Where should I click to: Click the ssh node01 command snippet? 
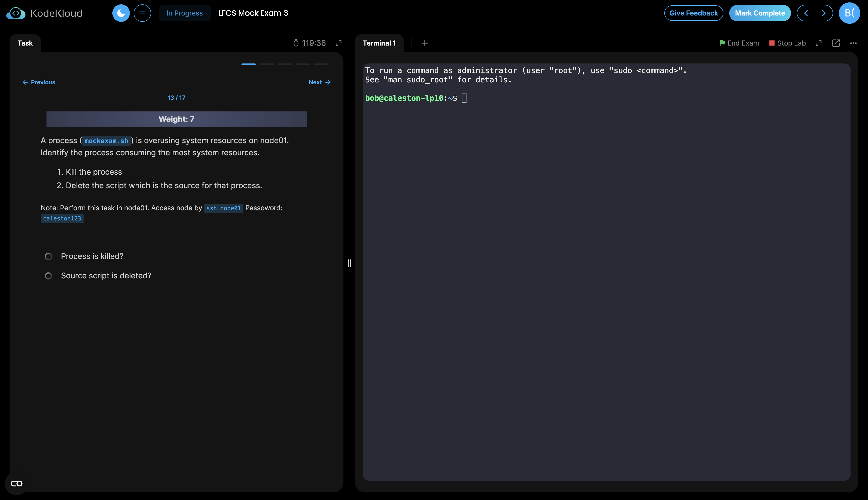tap(224, 208)
